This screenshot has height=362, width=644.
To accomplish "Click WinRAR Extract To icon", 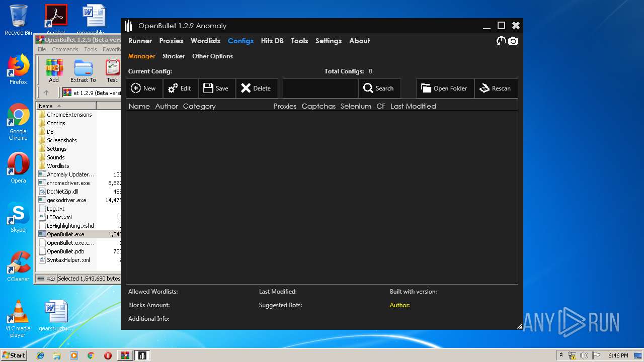I will 83,71.
